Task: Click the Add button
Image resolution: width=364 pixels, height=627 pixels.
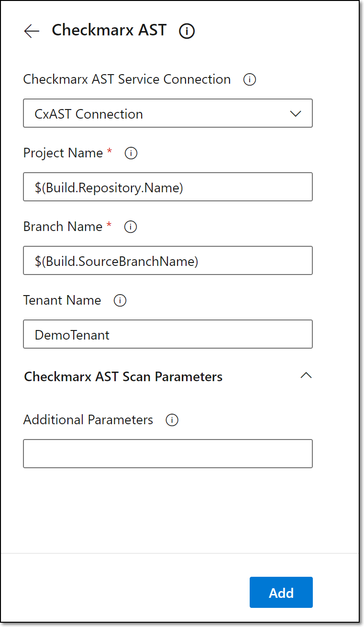Action: [x=281, y=593]
